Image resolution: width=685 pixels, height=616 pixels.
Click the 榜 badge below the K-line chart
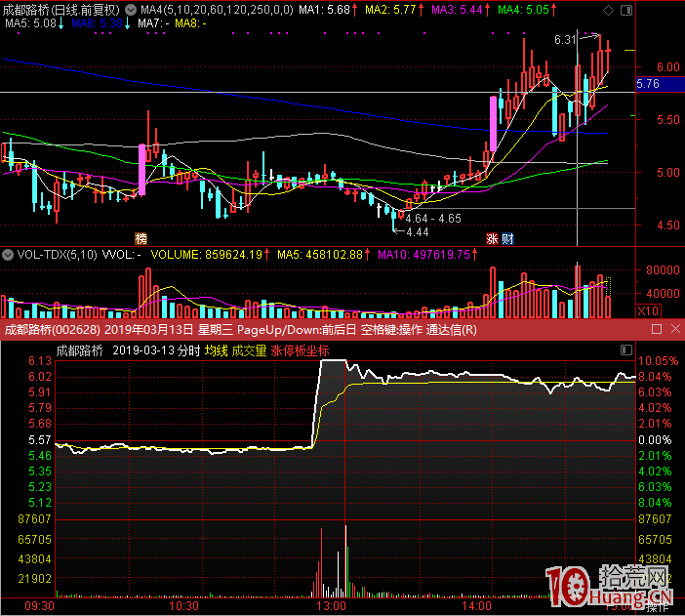coord(141,239)
